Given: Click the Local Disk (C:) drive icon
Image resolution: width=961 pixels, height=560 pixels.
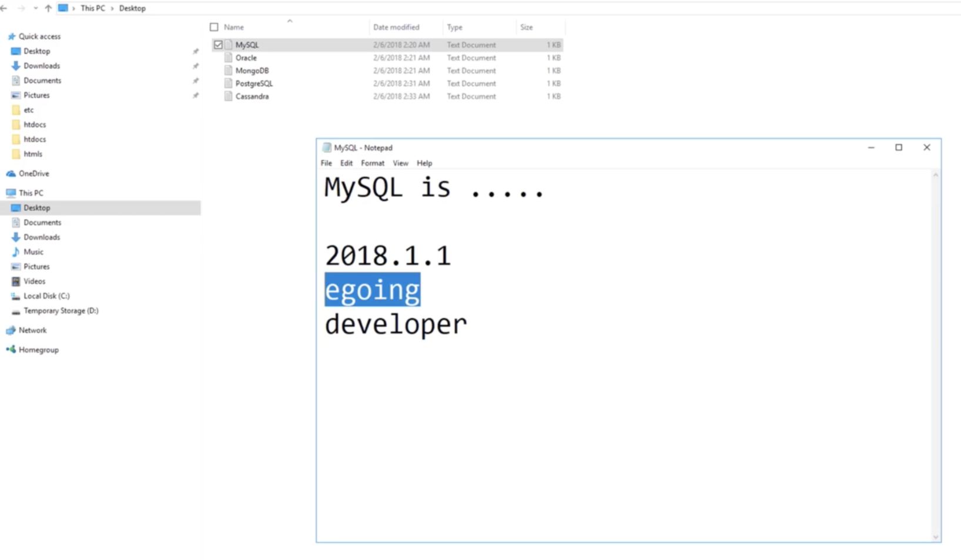Looking at the screenshot, I should pyautogui.click(x=16, y=296).
